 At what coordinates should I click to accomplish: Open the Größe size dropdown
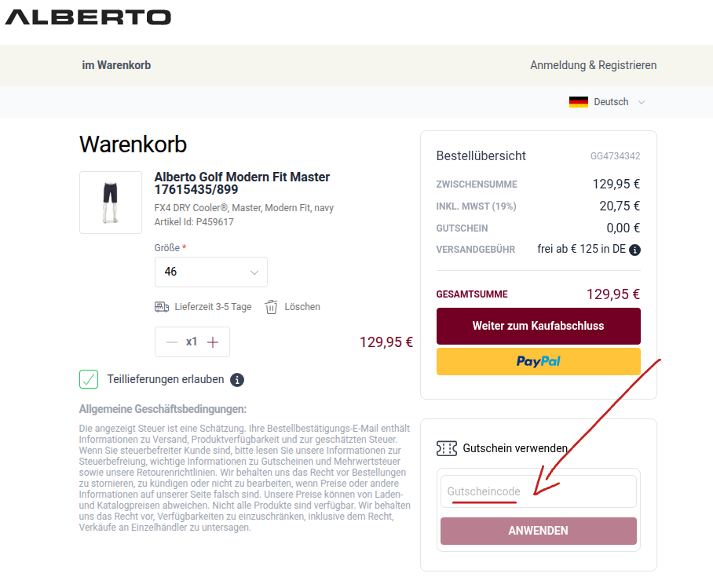coord(211,272)
